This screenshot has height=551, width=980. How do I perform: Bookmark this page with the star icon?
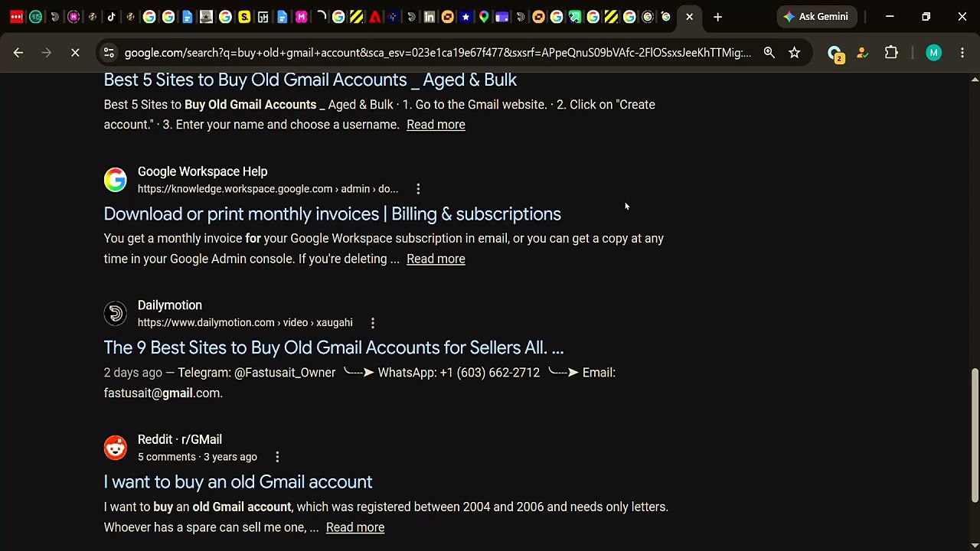click(x=795, y=53)
